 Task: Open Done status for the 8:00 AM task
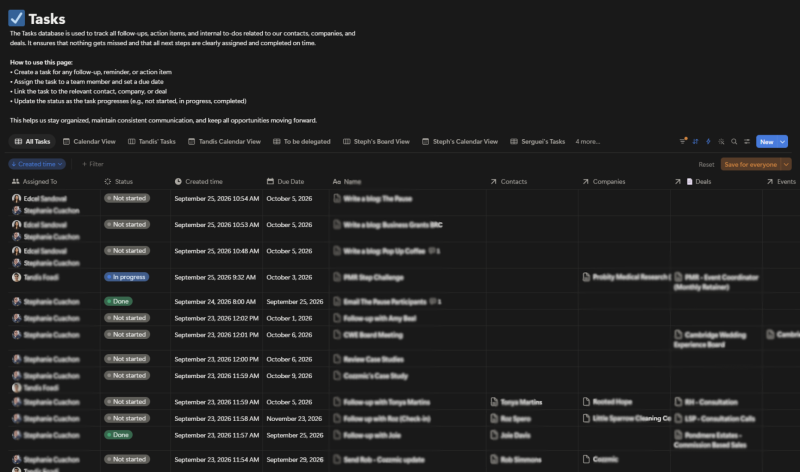click(x=118, y=301)
